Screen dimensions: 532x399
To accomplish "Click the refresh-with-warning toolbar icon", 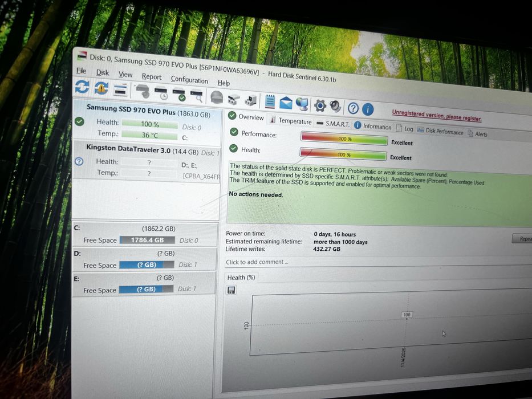I will (x=101, y=88).
